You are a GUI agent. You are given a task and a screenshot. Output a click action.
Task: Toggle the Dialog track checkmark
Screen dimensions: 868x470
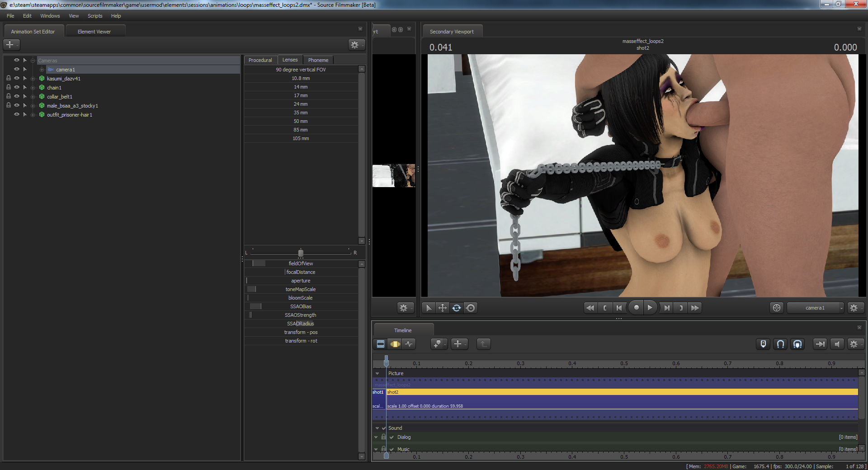(x=392, y=437)
